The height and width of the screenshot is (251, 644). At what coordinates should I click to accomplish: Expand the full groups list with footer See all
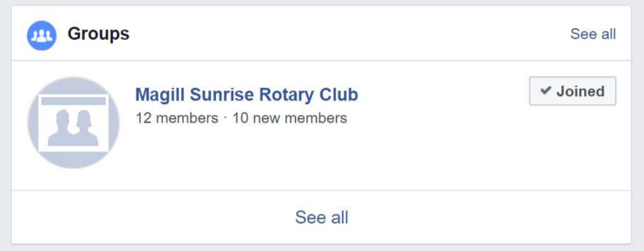click(x=321, y=217)
